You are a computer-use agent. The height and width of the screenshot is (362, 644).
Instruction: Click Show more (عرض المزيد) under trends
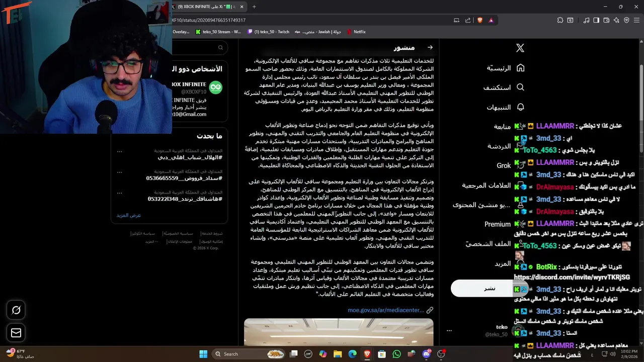[x=129, y=215]
